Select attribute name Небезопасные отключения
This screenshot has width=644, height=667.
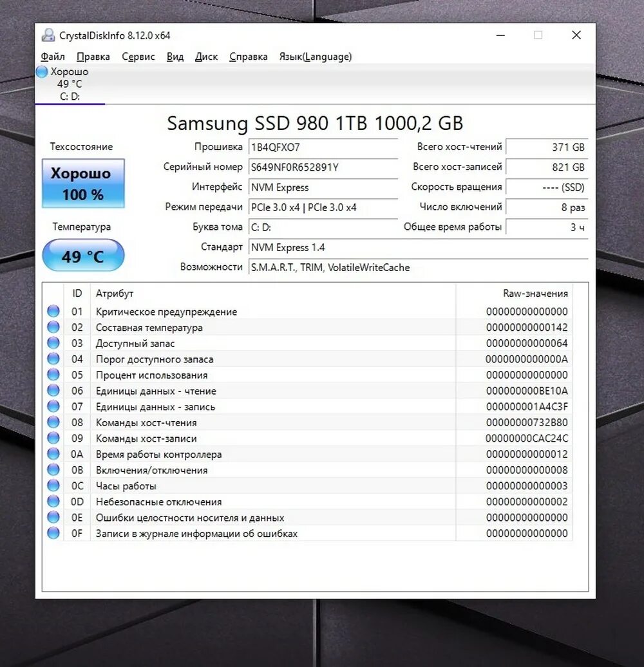pos(158,502)
